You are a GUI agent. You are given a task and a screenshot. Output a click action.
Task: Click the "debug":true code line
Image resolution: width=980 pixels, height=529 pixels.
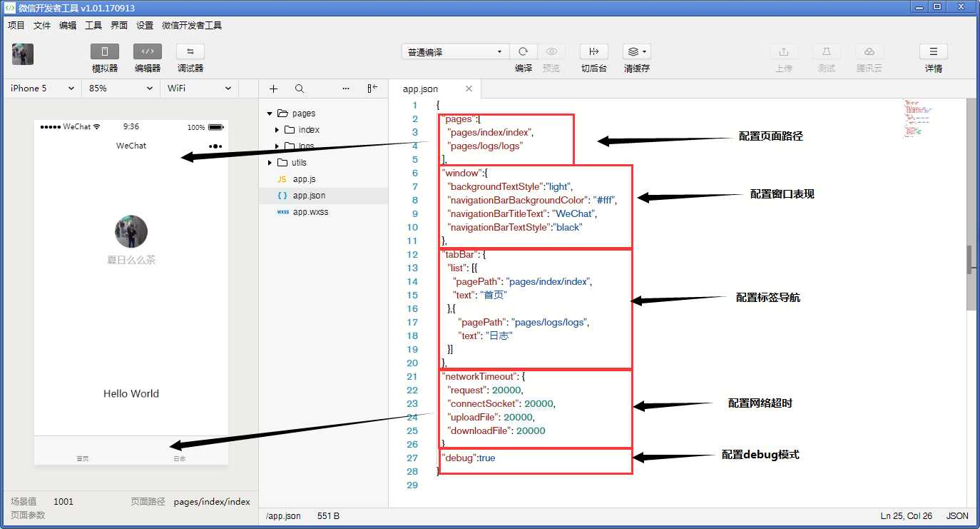pos(469,458)
